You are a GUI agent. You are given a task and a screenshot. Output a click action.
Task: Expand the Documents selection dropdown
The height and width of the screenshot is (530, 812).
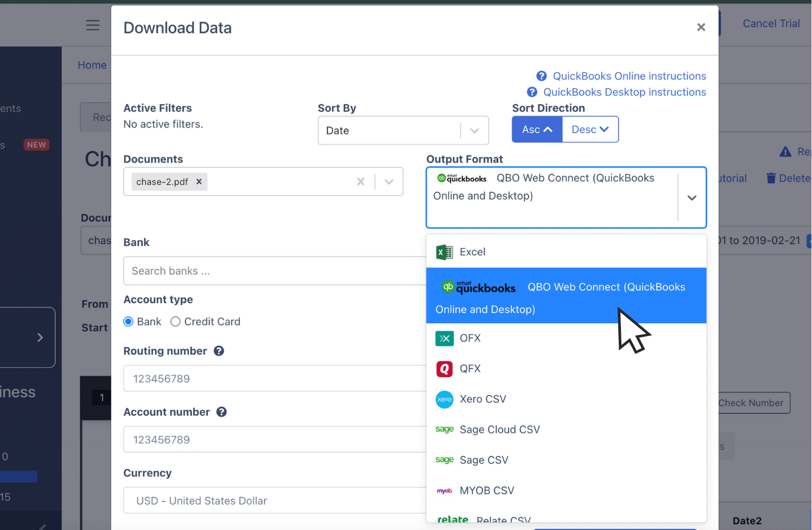(x=389, y=182)
